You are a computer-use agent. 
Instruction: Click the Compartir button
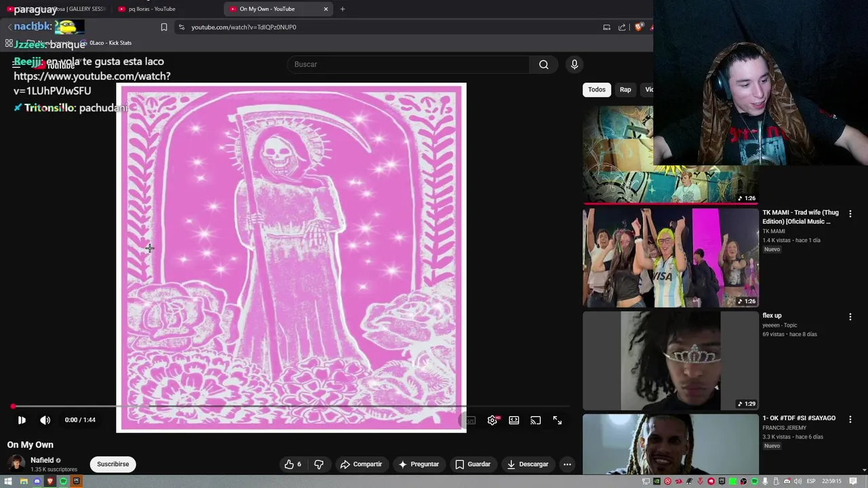point(361,464)
